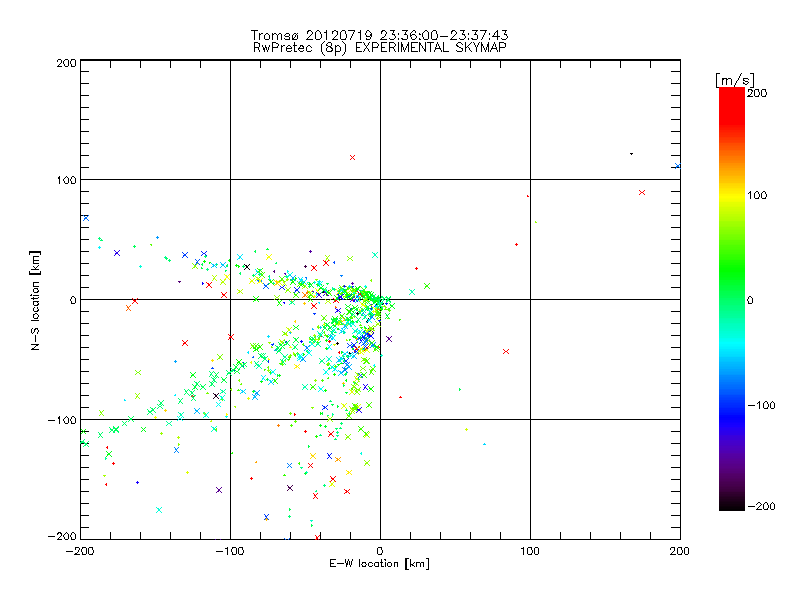Viewport: 800px width, 600px height.
Task: Click the colorbar label '-100'
Action: (x=761, y=406)
